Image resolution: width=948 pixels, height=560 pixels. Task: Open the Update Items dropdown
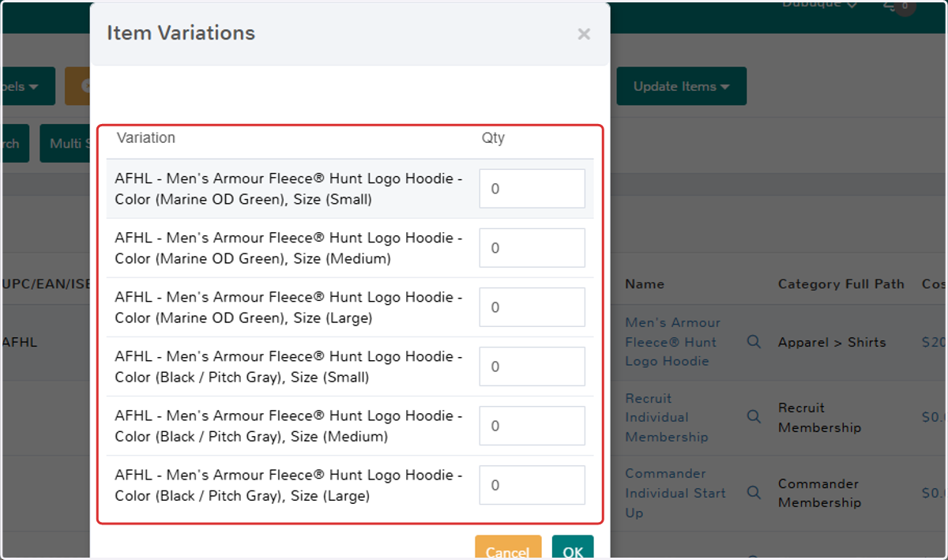click(681, 87)
